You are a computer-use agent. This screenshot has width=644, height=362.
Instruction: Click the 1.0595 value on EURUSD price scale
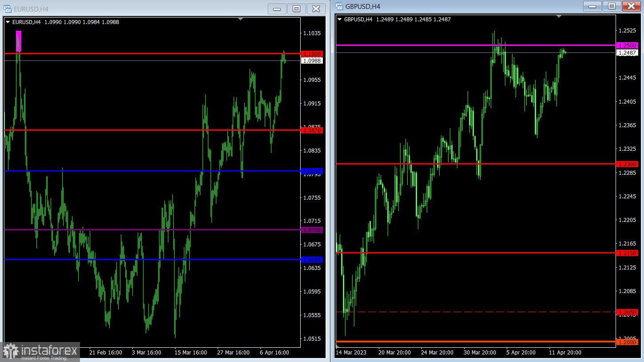pos(312,292)
